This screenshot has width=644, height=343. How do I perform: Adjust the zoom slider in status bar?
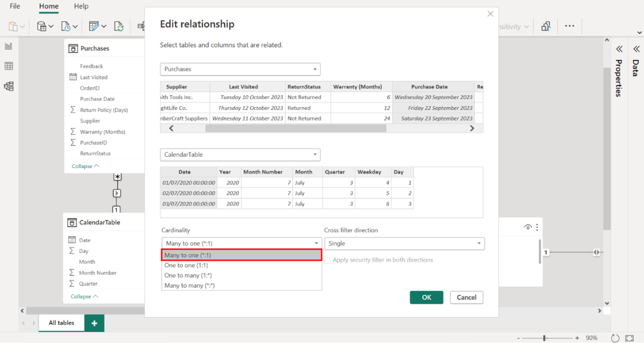pyautogui.click(x=544, y=338)
